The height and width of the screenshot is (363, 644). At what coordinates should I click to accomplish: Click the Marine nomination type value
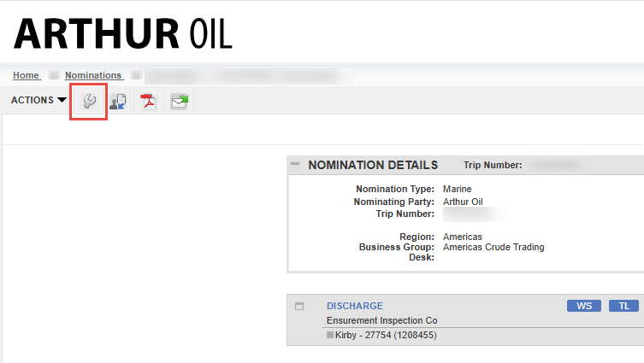[457, 189]
